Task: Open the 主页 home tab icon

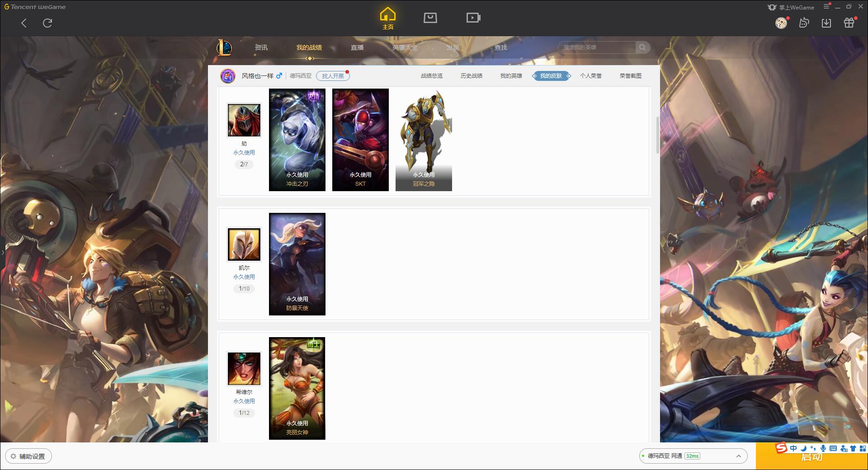Action: tap(387, 19)
